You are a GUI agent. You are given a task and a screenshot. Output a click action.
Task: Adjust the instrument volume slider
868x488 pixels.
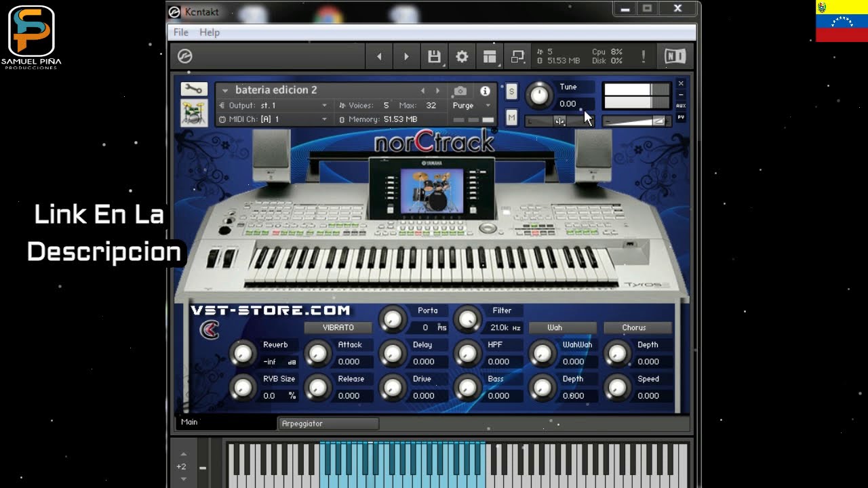[636, 121]
